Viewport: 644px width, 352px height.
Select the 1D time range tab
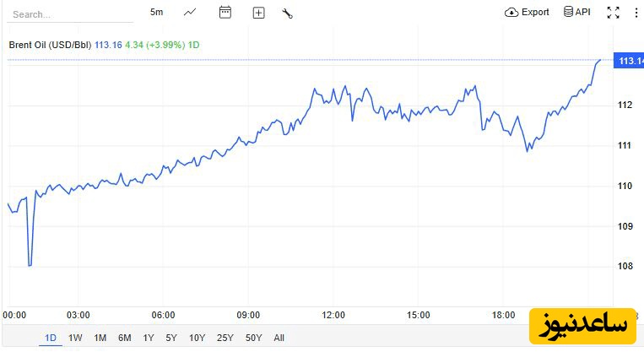click(51, 338)
